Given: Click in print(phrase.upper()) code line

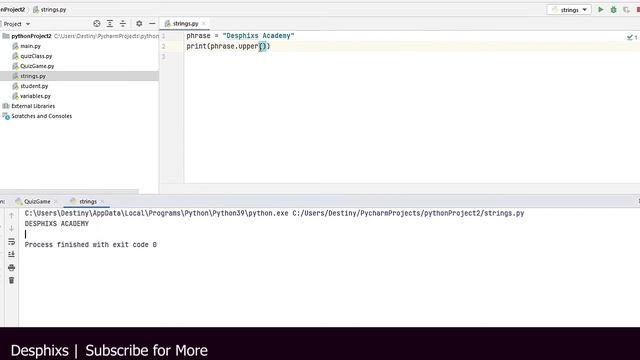Looking at the screenshot, I should [228, 47].
